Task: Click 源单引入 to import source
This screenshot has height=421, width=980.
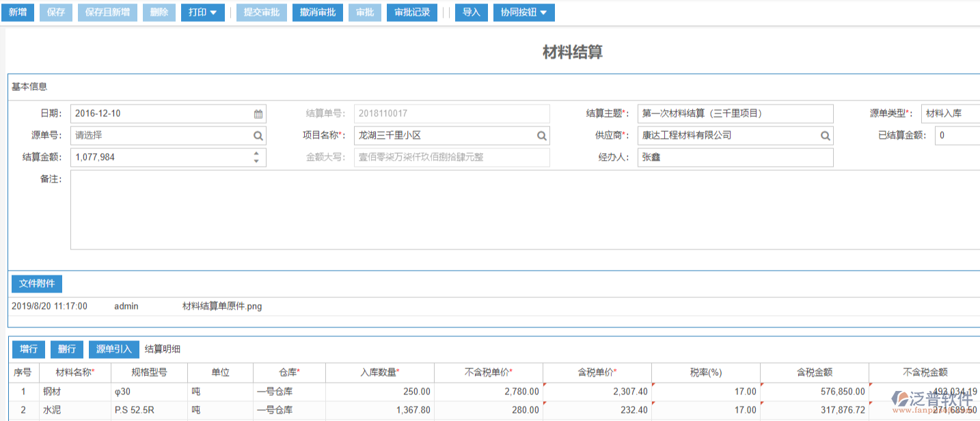Action: [114, 349]
